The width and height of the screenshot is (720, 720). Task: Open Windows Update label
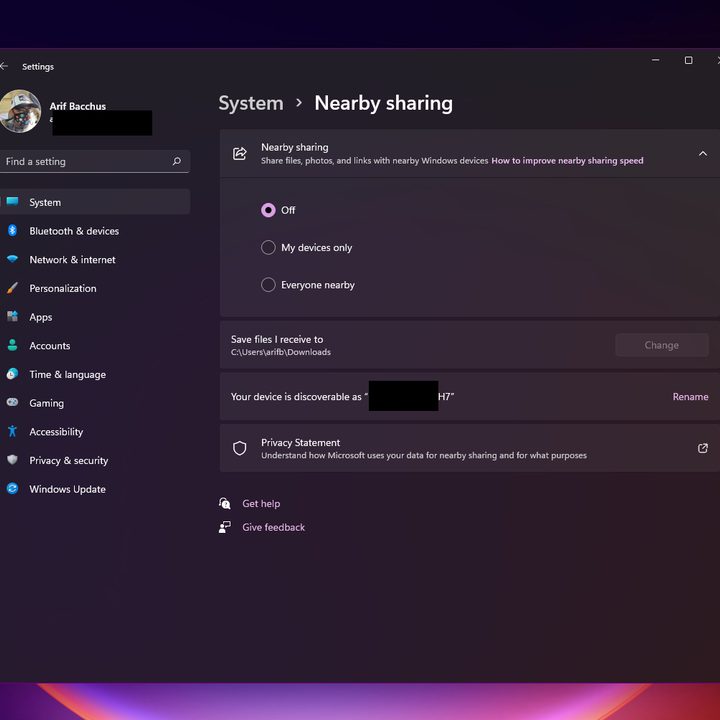pyautogui.click(x=68, y=489)
